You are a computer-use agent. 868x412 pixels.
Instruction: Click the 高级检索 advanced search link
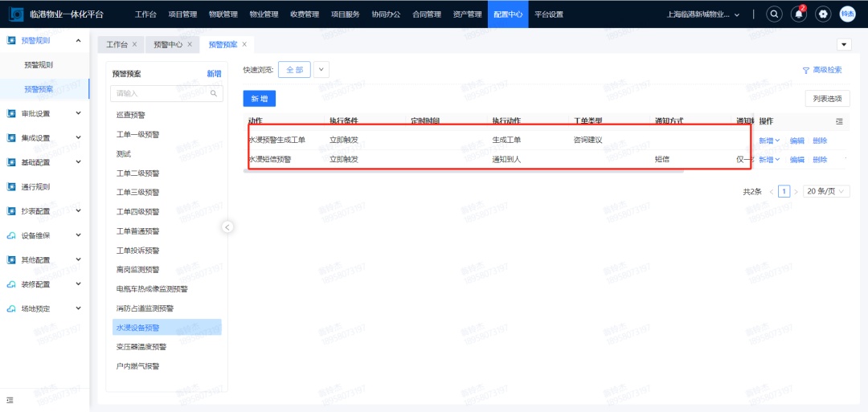coord(822,70)
